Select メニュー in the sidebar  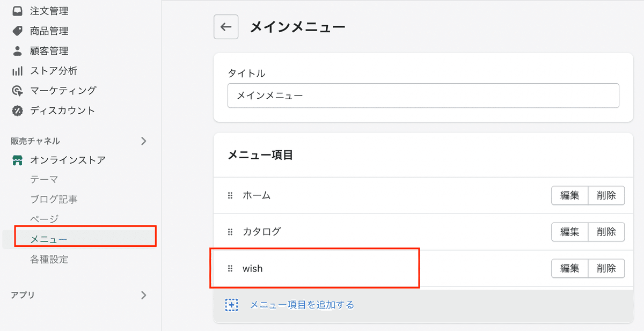click(49, 239)
